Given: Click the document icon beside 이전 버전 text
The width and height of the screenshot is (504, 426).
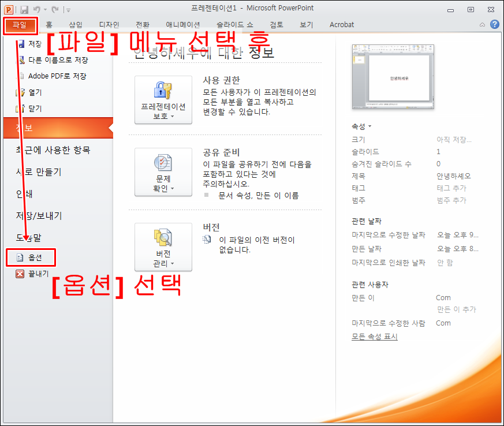Looking at the screenshot, I should (x=207, y=240).
